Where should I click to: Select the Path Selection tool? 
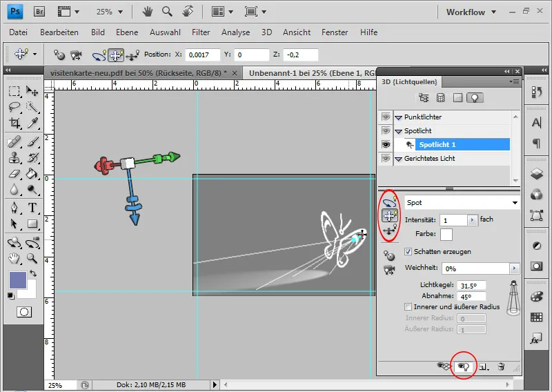[14, 224]
